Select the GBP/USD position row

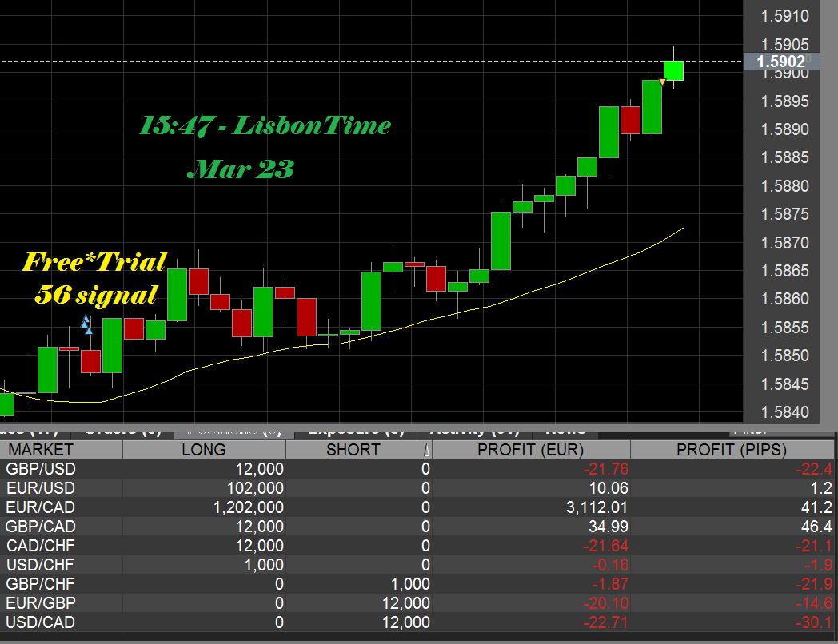[240, 469]
